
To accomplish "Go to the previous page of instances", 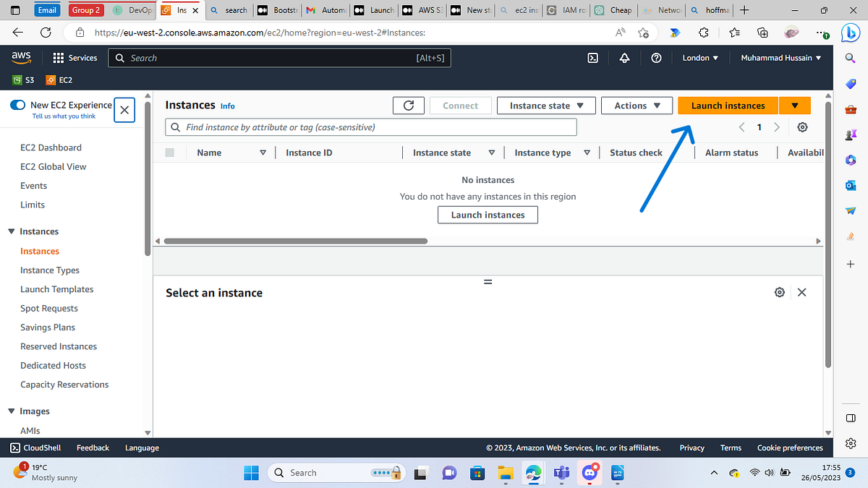I will click(x=741, y=127).
